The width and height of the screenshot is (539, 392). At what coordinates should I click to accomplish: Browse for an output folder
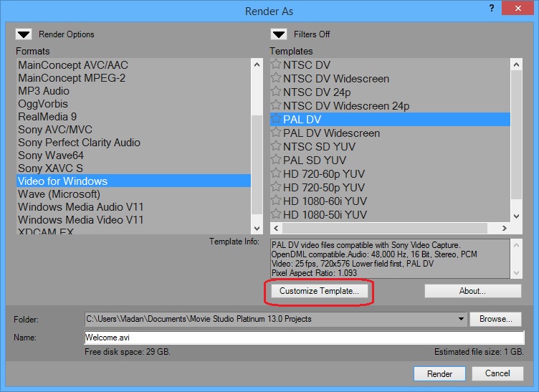(496, 319)
